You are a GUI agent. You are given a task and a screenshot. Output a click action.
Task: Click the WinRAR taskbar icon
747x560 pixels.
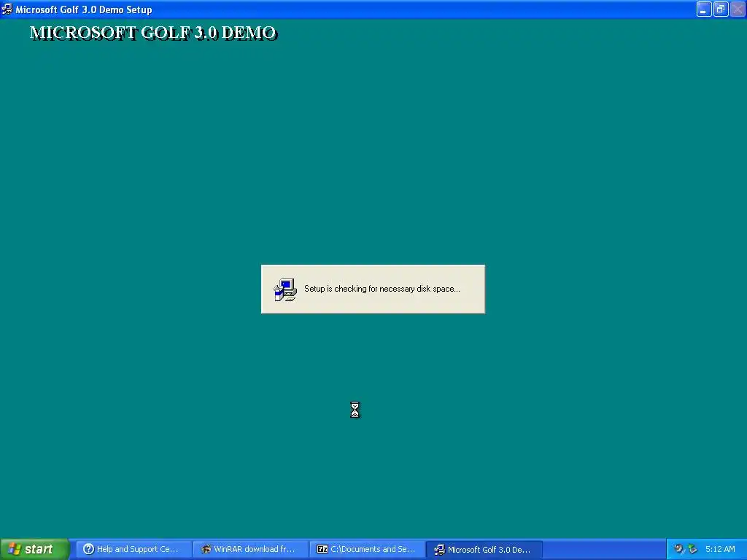(205, 549)
